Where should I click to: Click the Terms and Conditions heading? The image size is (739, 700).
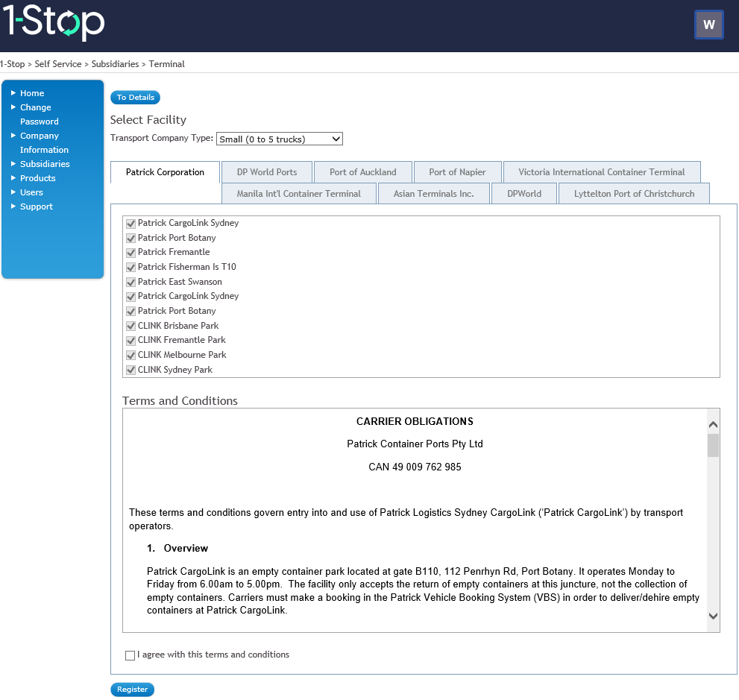pos(180,400)
